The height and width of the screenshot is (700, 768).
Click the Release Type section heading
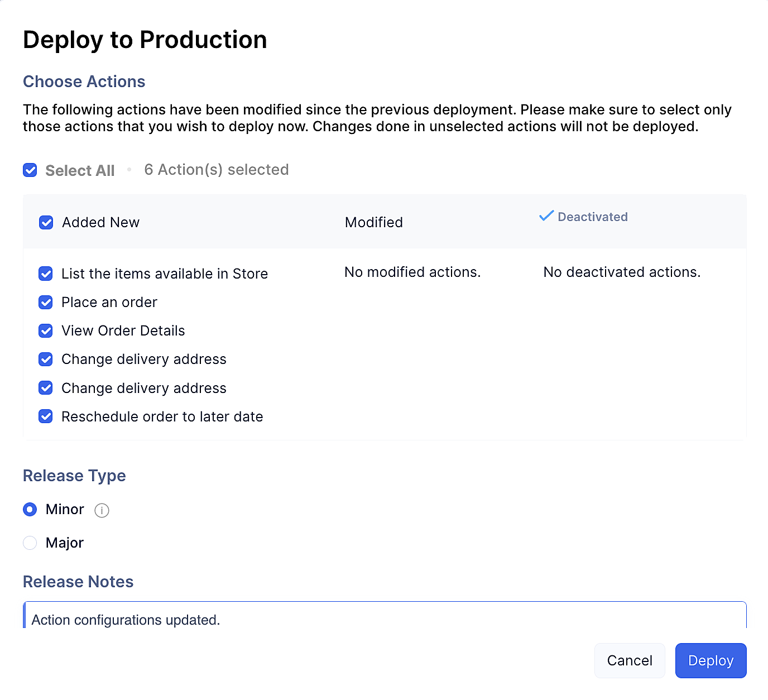pos(74,476)
